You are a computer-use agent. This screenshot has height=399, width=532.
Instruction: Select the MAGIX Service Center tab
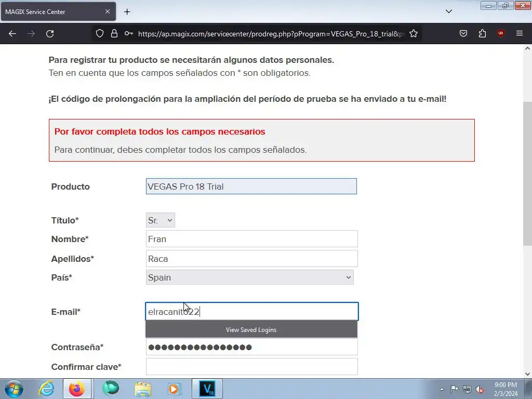(58, 11)
